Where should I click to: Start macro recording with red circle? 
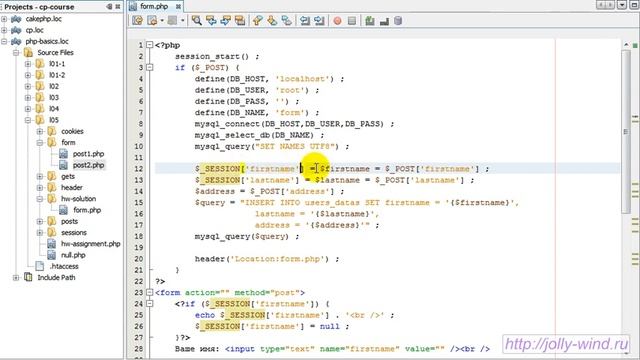point(338,20)
